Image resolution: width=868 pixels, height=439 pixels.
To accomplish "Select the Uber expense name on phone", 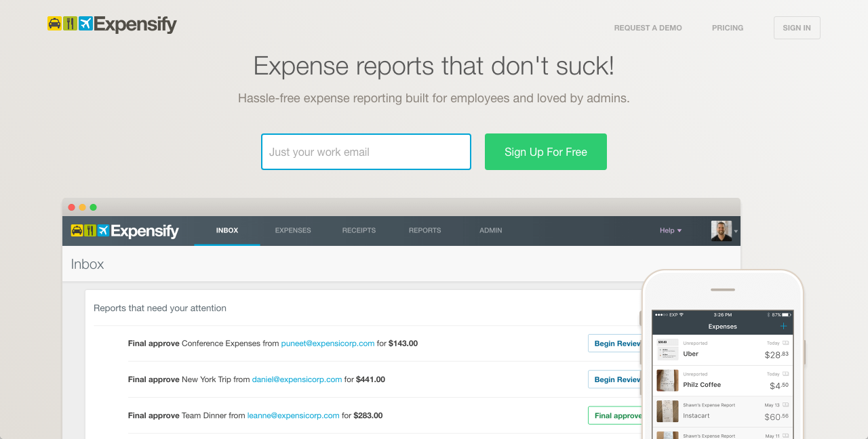I will [690, 354].
